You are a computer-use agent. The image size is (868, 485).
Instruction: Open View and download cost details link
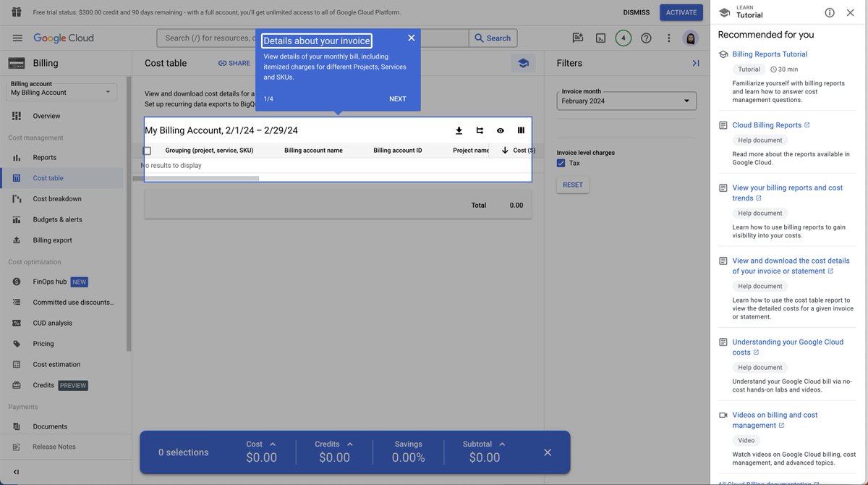(x=791, y=266)
